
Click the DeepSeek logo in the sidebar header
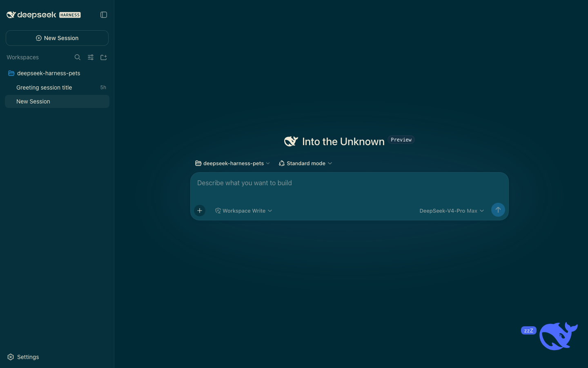(31, 15)
